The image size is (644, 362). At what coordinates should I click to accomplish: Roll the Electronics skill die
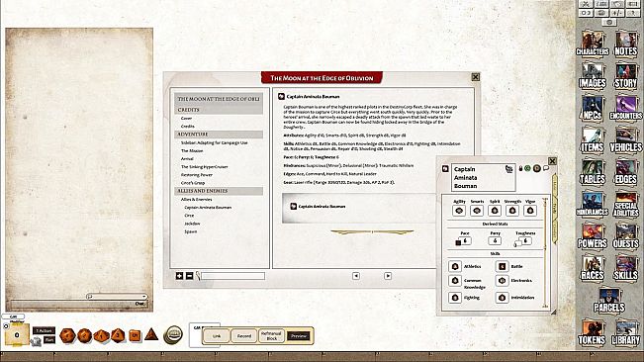coord(502,280)
